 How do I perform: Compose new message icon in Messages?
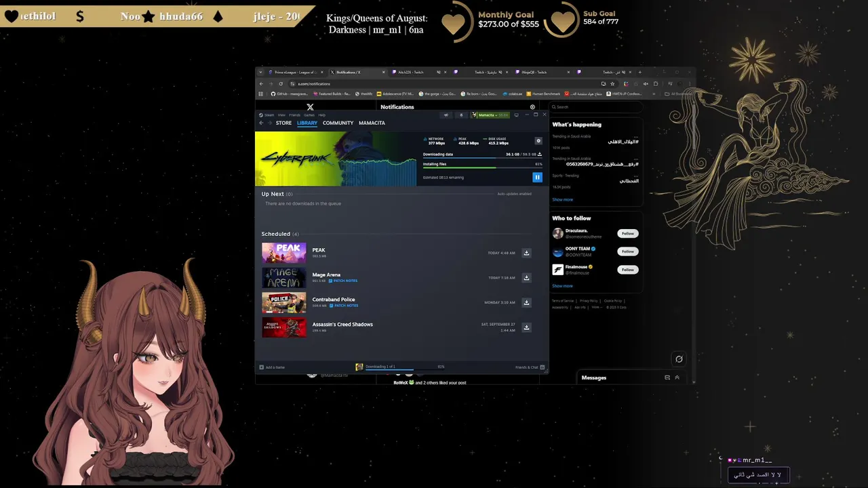[667, 378]
